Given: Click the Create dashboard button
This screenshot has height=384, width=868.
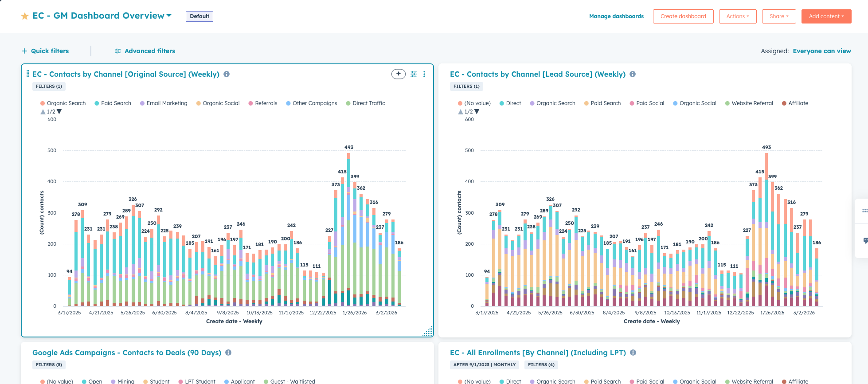Looking at the screenshot, I should [x=683, y=16].
